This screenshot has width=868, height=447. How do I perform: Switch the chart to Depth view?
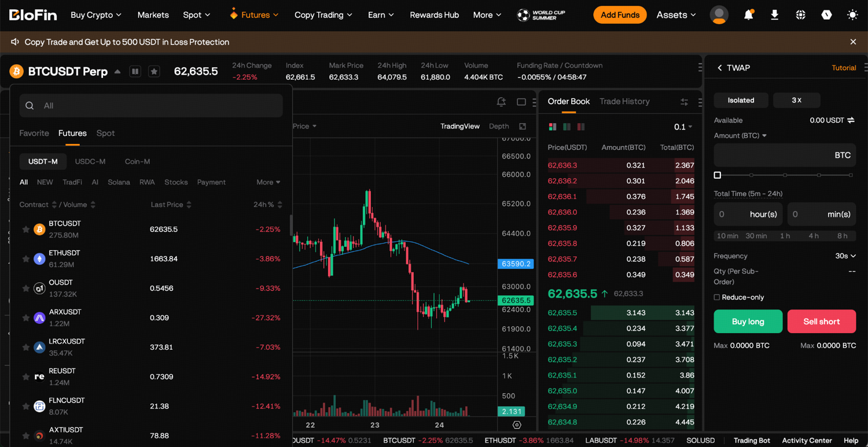[x=499, y=126]
